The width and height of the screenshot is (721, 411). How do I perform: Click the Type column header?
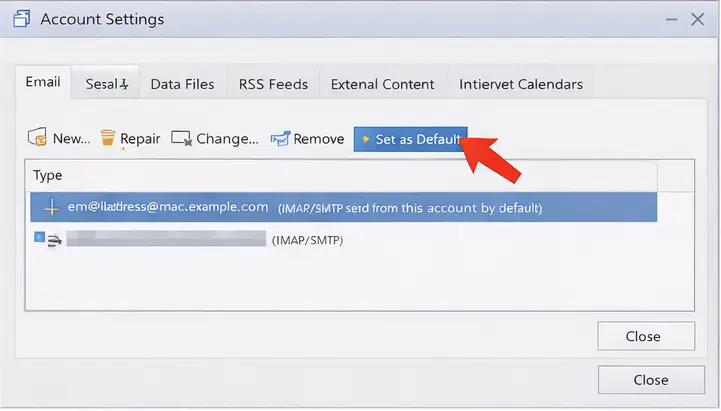[341, 176]
